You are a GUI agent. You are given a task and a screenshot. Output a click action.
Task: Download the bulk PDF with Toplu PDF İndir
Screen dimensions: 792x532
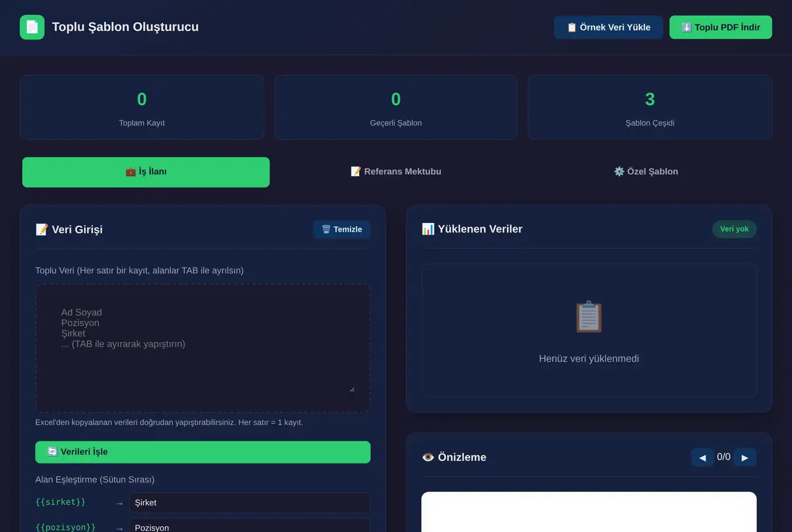click(x=721, y=27)
